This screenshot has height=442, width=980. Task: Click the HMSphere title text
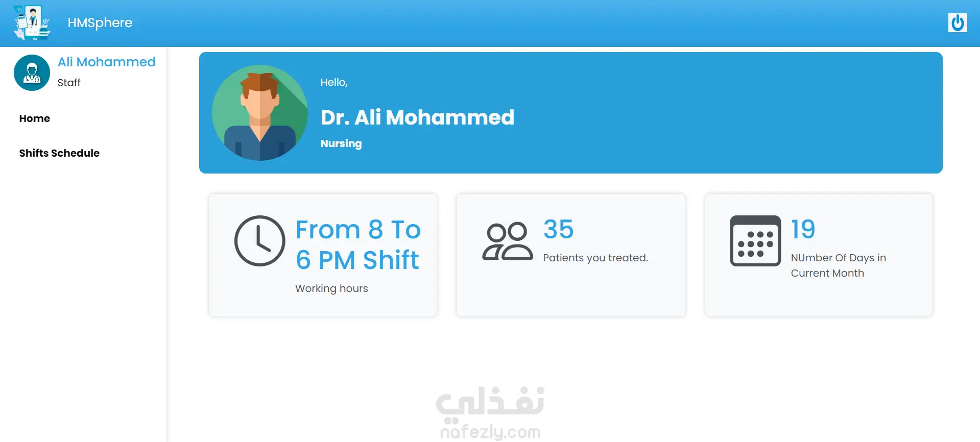pyautogui.click(x=100, y=23)
